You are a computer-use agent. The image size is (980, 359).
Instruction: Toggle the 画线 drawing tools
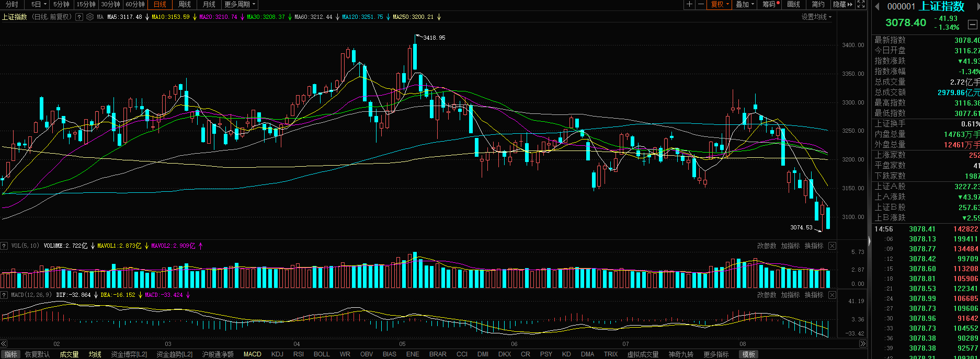tap(794, 4)
